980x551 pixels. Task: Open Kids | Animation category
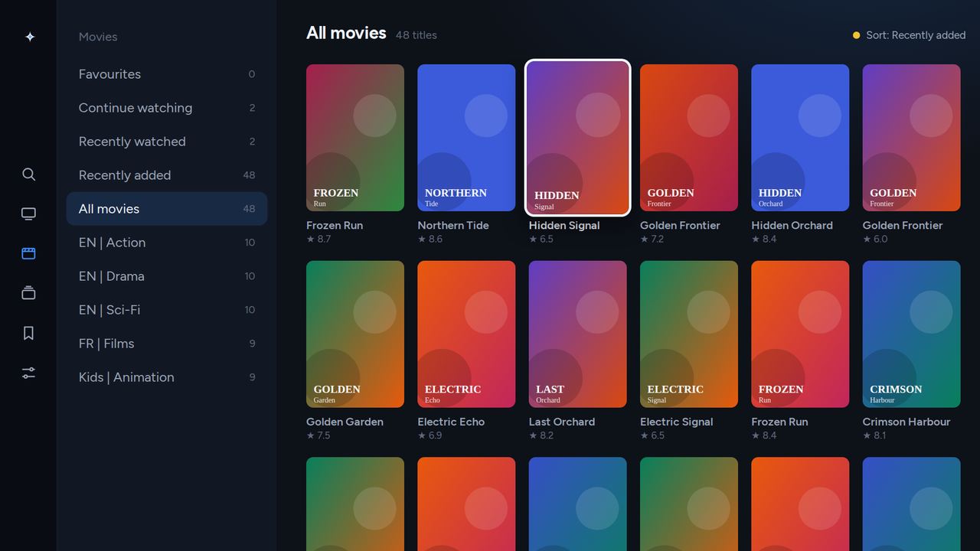pos(167,377)
